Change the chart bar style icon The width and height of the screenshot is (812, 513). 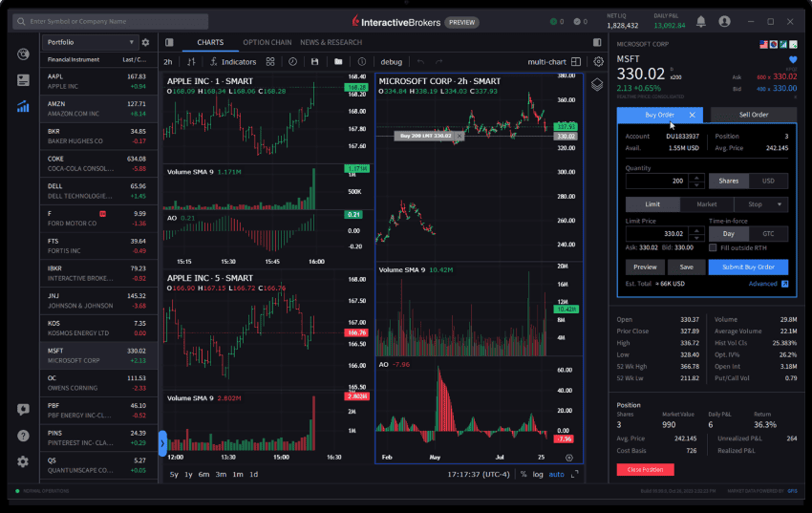coord(191,61)
